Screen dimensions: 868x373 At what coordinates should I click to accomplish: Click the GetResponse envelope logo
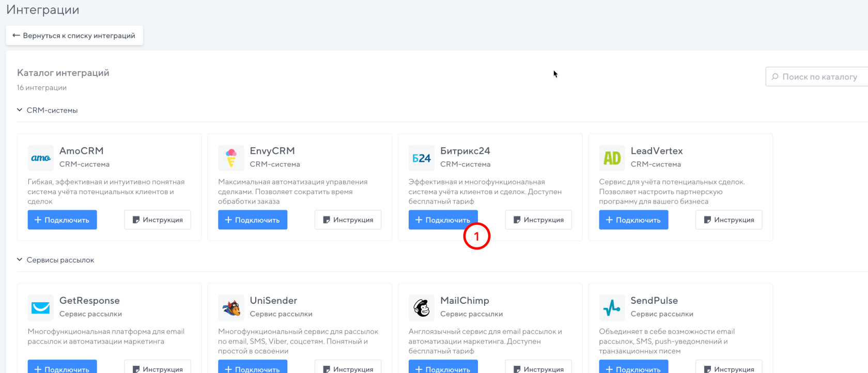[40, 308]
